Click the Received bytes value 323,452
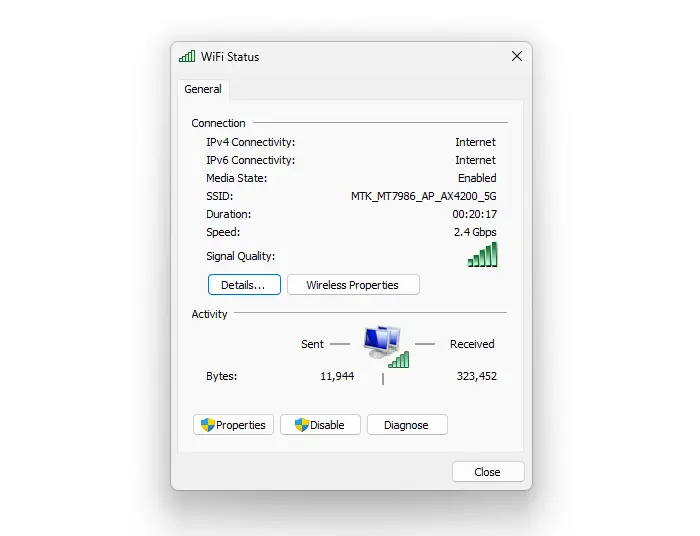The width and height of the screenshot is (700, 536). (476, 376)
